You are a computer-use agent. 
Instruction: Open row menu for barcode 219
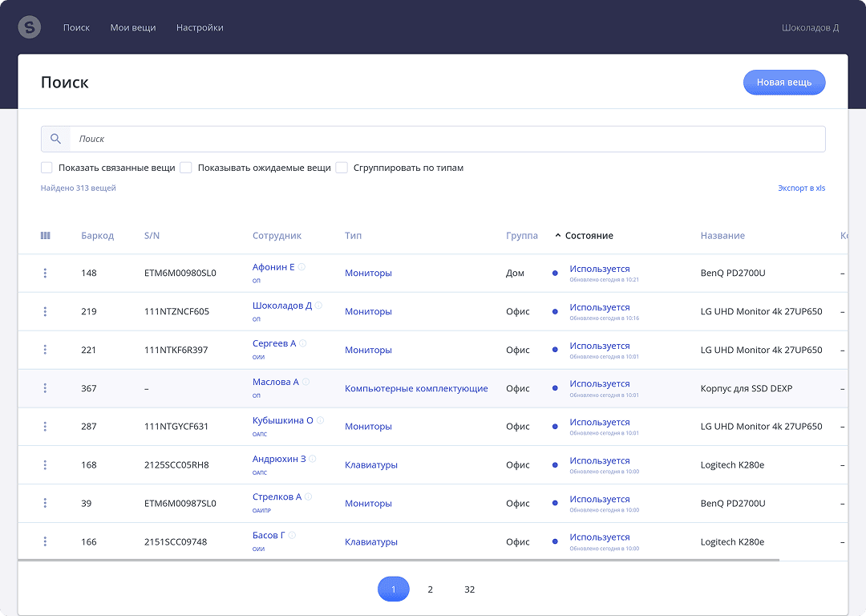45,311
